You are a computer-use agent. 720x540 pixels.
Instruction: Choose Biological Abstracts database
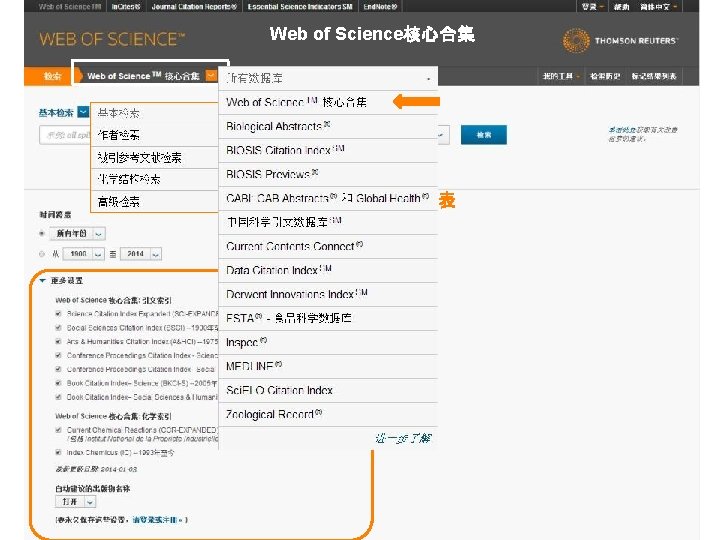[328, 126]
